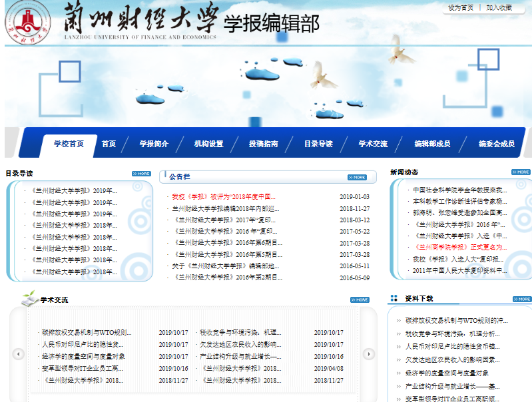This screenshot has height=402, width=532.
Task: Click the 设为首页 link
Action: (461, 7)
